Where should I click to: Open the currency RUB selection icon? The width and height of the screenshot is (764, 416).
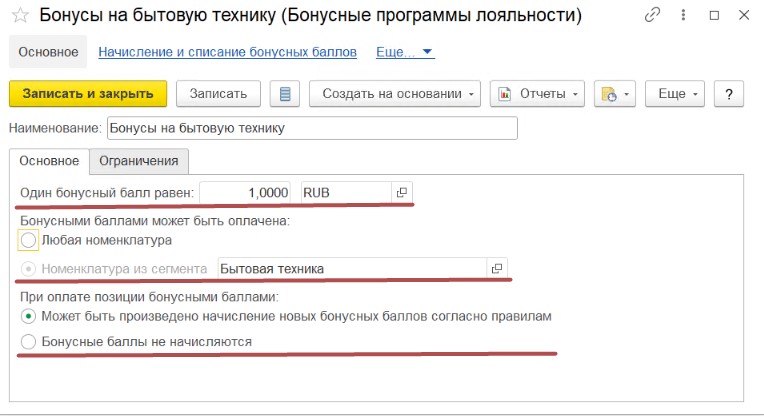coord(401,193)
